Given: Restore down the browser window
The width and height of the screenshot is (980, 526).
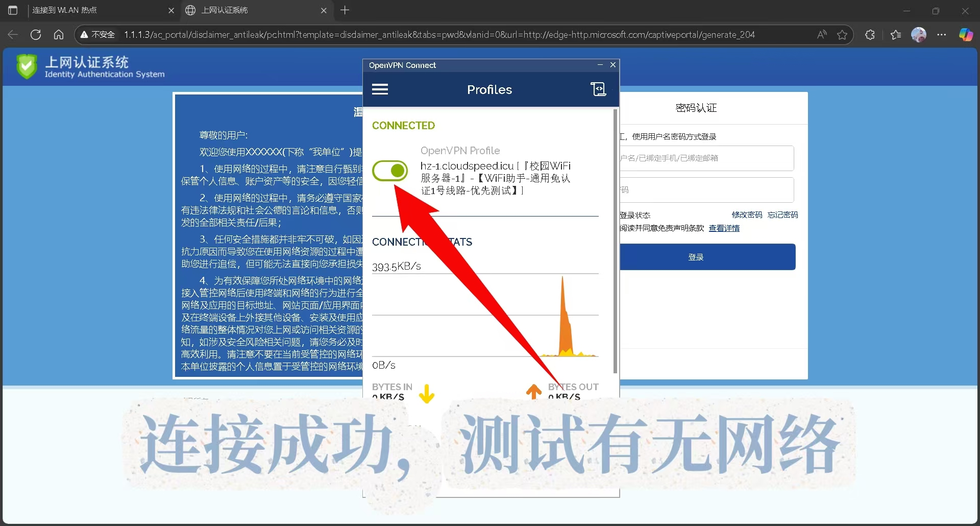Looking at the screenshot, I should 936,10.
